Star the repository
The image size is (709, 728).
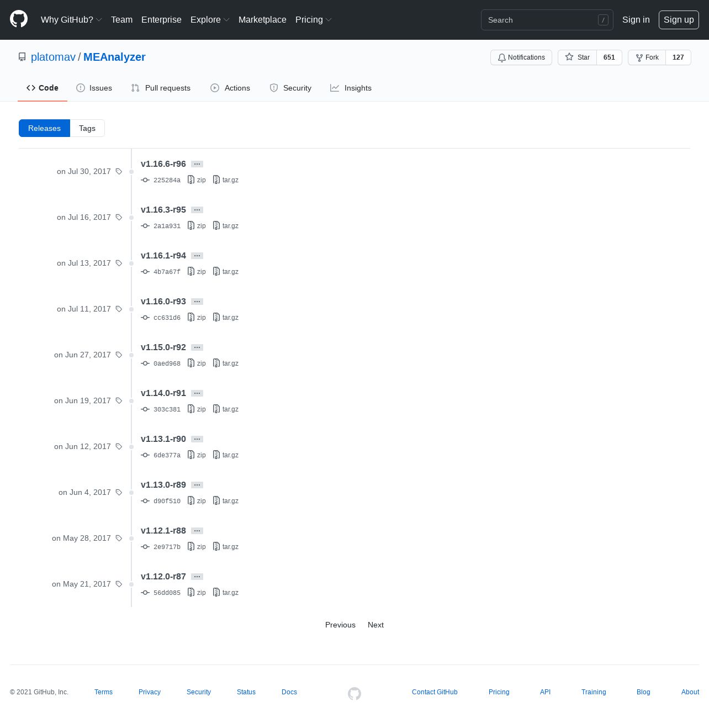tap(577, 57)
